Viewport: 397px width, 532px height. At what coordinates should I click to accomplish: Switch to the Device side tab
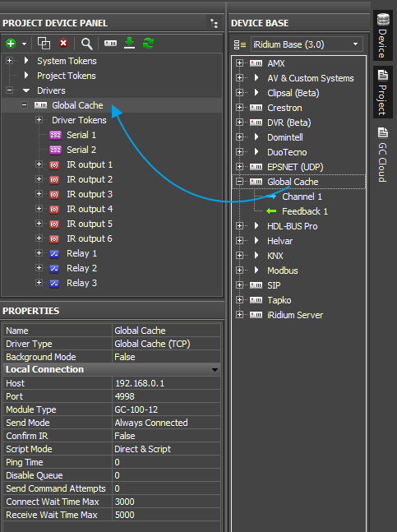[383, 35]
